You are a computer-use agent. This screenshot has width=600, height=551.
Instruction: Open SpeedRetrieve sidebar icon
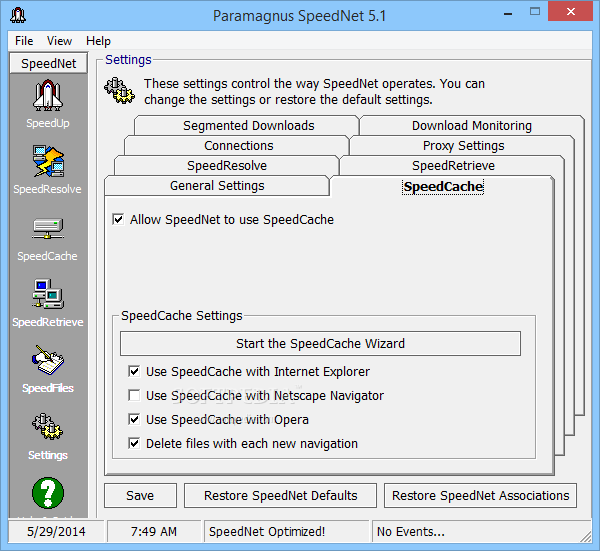tap(48, 294)
